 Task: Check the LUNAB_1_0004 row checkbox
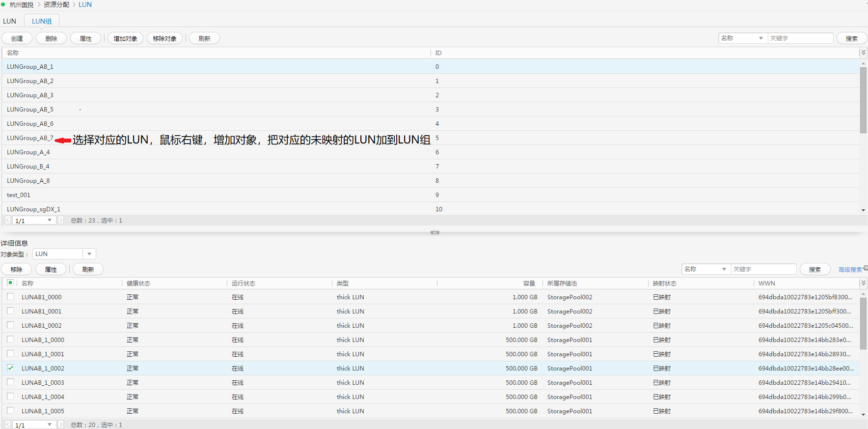point(10,396)
